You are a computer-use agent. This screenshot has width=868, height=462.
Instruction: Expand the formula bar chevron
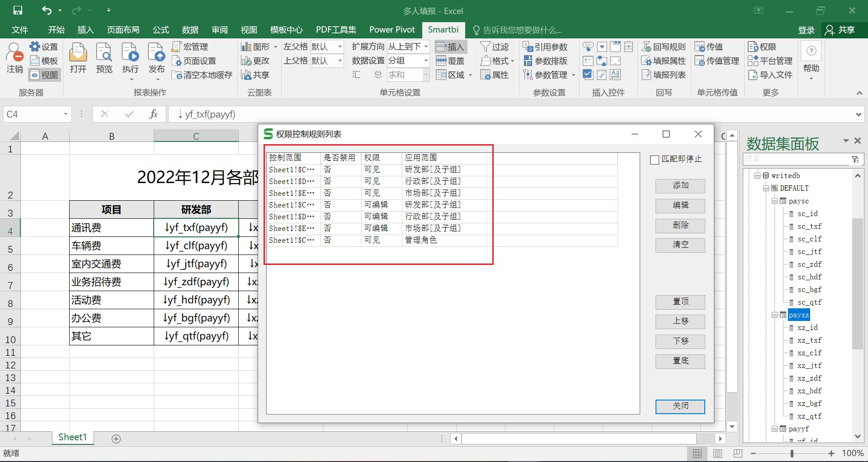tap(859, 114)
